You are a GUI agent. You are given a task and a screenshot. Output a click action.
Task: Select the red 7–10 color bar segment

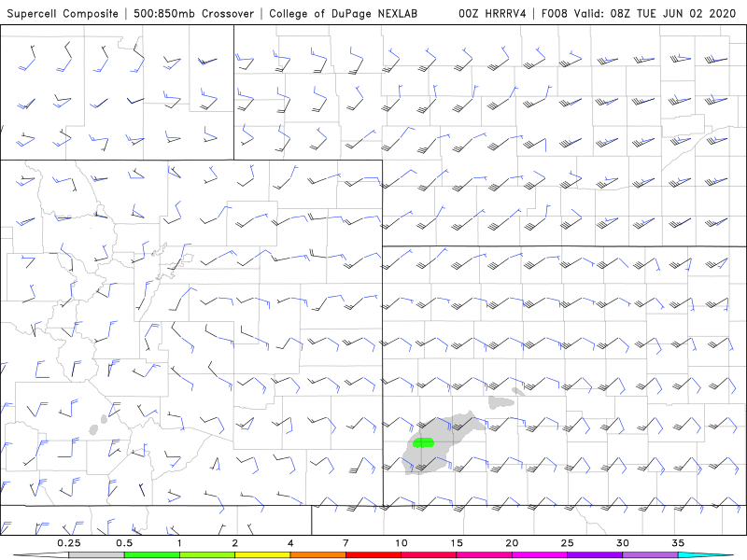[x=373, y=555]
